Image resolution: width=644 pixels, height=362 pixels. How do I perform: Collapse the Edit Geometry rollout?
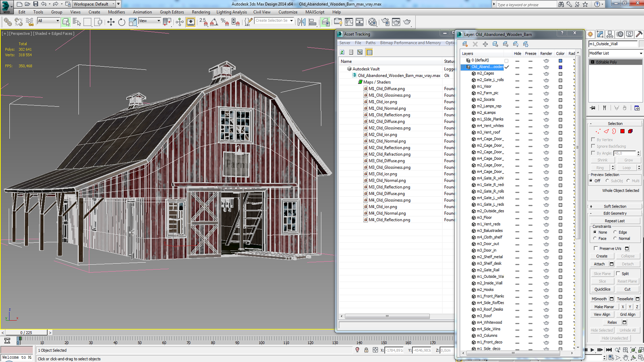[x=615, y=213]
